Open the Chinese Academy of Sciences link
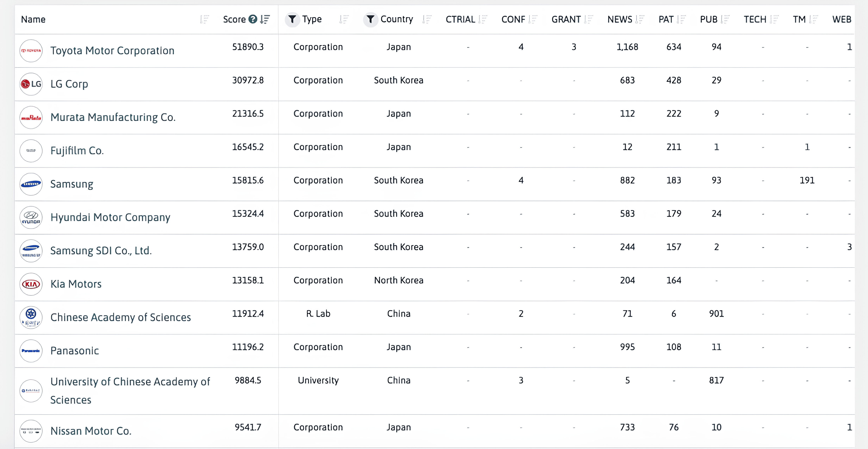Screen dimensions: 868x449 click(120, 317)
